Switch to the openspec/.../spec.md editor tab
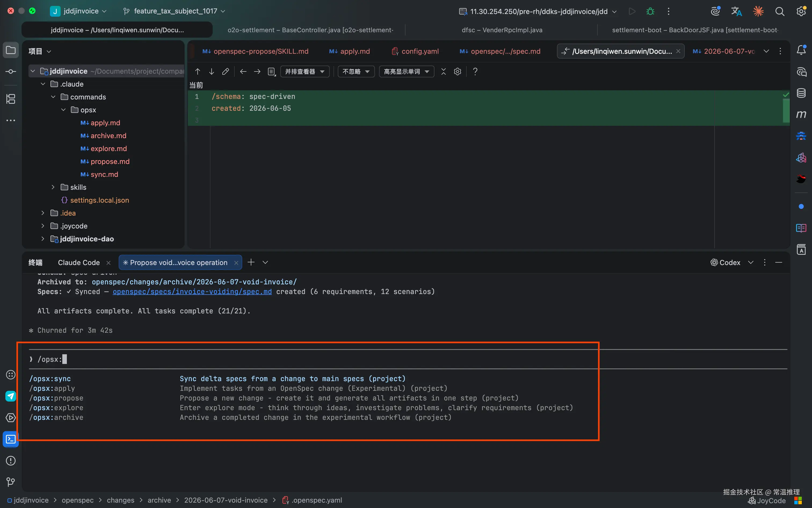 [500, 51]
